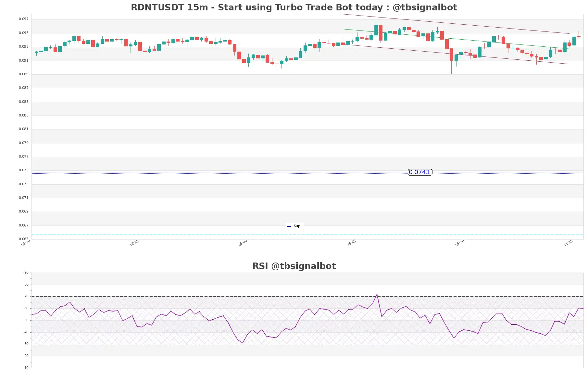Click the 06:30 time axis label

[x=26, y=243]
